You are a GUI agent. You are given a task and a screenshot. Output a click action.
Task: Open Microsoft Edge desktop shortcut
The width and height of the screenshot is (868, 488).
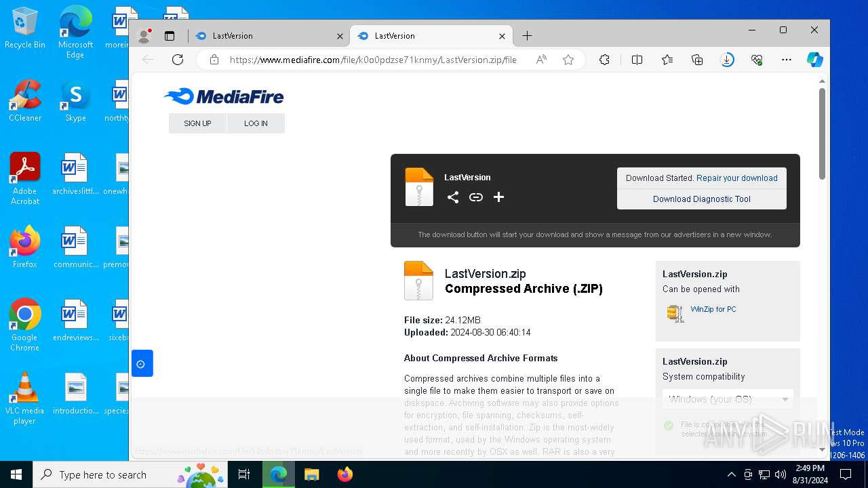(75, 33)
